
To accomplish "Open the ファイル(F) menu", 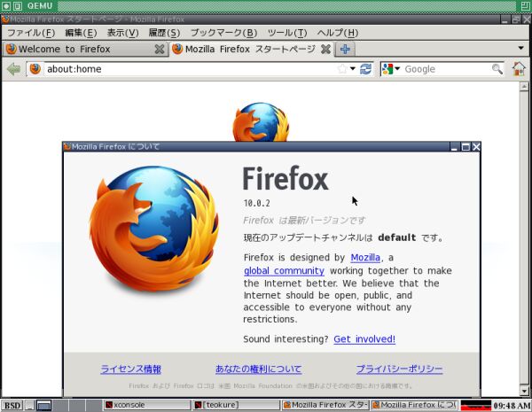I will click(x=31, y=33).
